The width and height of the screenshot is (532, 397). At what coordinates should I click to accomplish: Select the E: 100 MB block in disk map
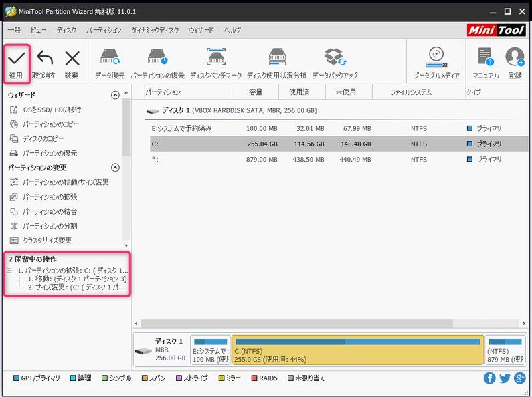[x=211, y=350]
